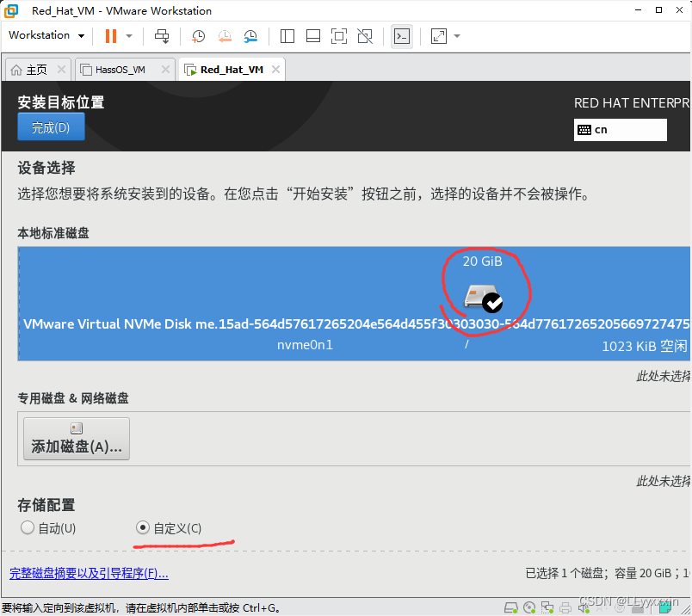Screen dimensions: 692x616
Task: Click the CD/DVD drive status icon
Action: (529, 608)
